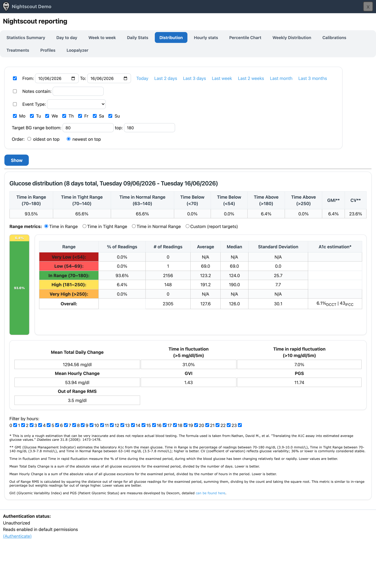
Task: Uncheck the hour 0 filter checkbox
Action: pos(15,425)
